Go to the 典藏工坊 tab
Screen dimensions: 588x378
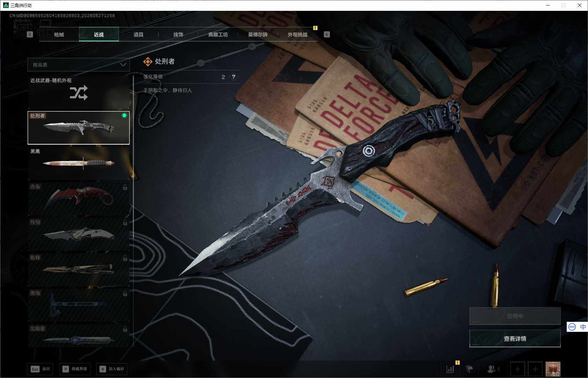[218, 35]
